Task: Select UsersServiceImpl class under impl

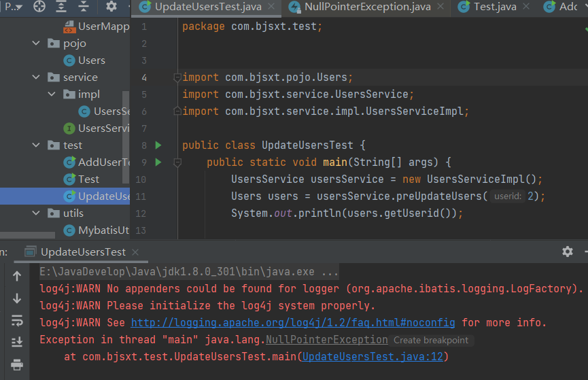Action: coord(104,111)
